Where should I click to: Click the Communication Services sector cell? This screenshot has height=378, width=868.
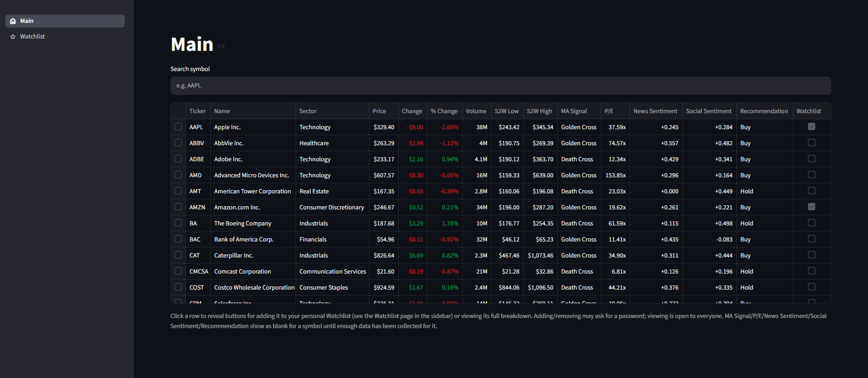point(332,271)
